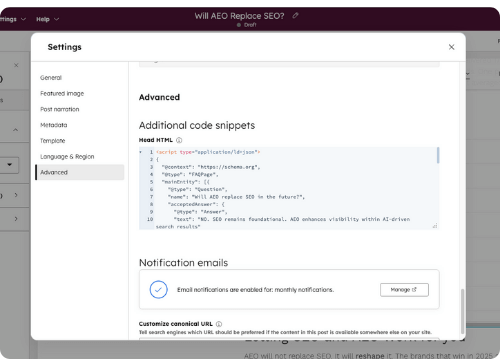Collapse the left sidebar up-chevron section
This screenshot has height=363, width=500.
click(15, 130)
